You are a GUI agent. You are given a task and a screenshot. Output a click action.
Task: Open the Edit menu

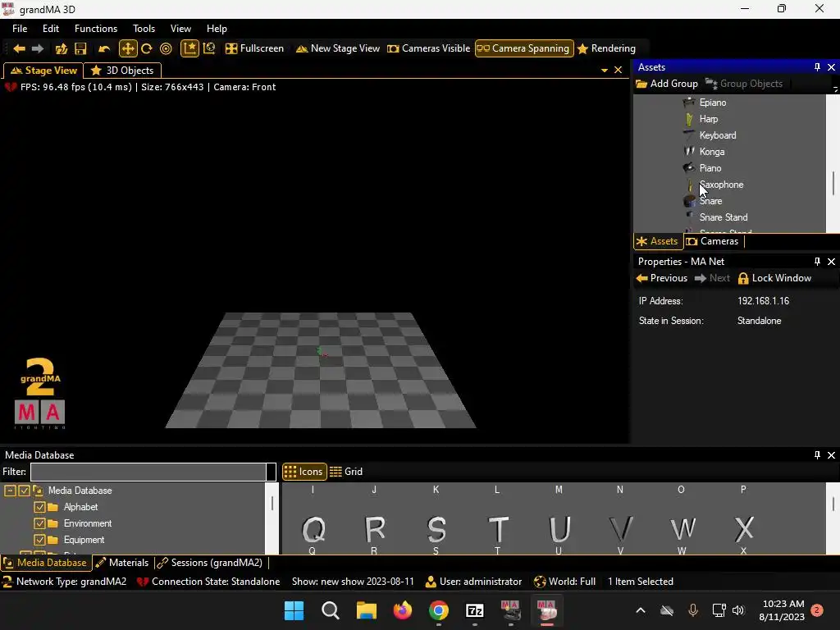pos(51,29)
